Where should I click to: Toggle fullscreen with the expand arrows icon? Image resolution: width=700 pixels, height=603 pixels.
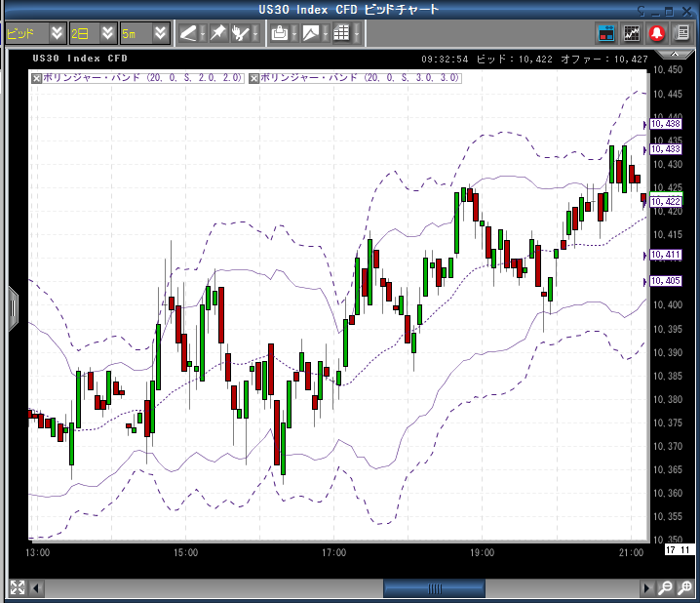coord(17,587)
